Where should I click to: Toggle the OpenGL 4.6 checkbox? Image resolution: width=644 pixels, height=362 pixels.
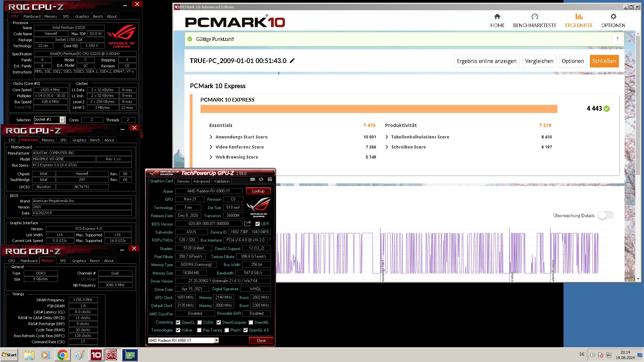(246, 330)
